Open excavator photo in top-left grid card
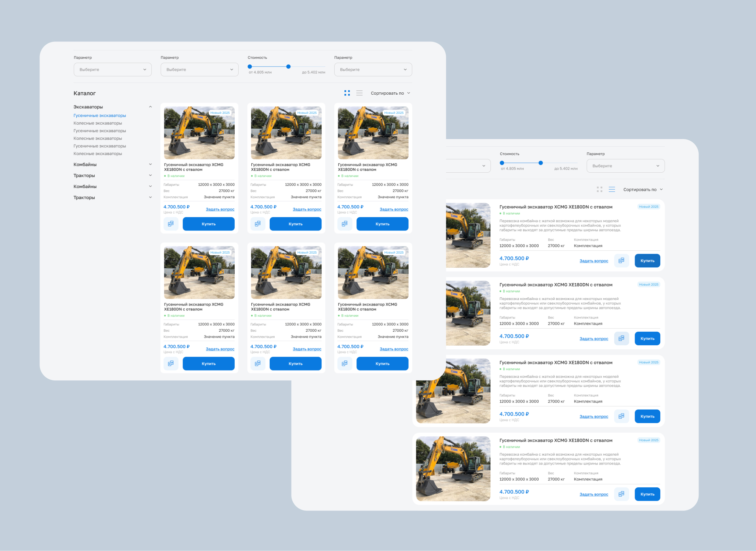 (x=199, y=133)
